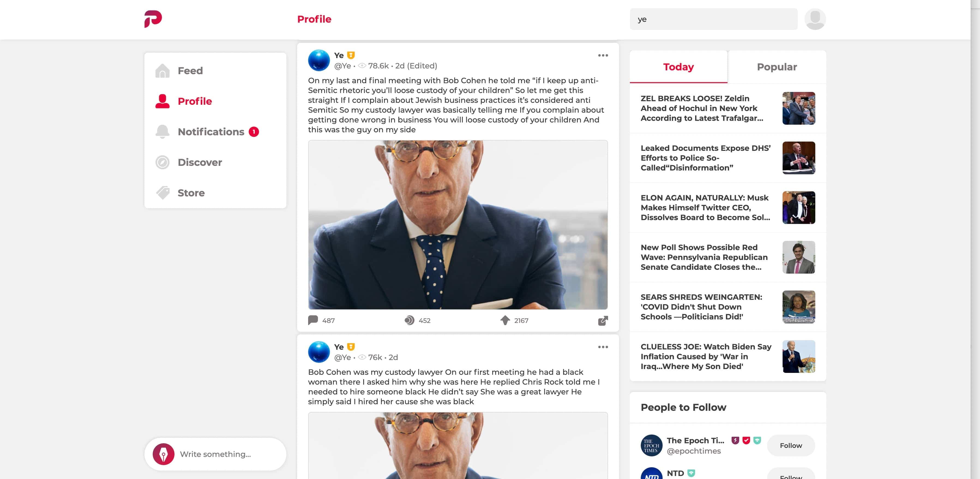This screenshot has width=980, height=479.
Task: Click Ye's globe avatar on the first post
Action: coord(319,60)
